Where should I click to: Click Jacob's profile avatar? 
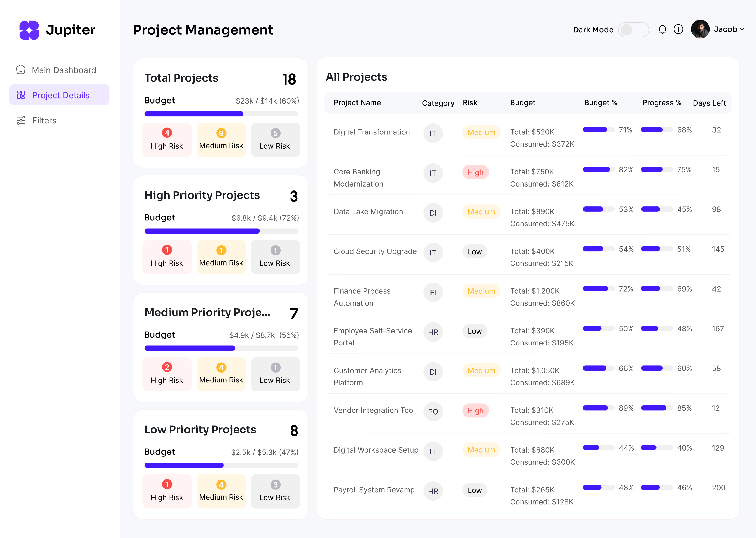700,29
